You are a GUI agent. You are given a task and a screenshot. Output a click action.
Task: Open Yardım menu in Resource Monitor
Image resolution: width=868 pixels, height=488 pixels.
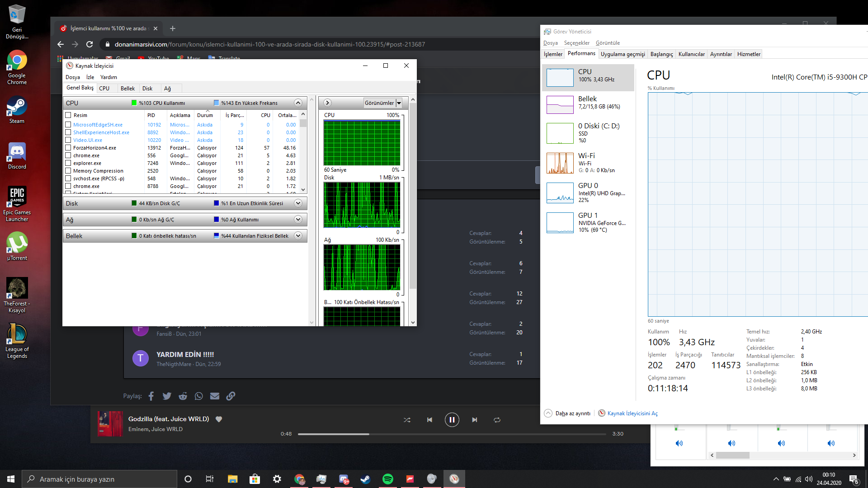pyautogui.click(x=108, y=77)
